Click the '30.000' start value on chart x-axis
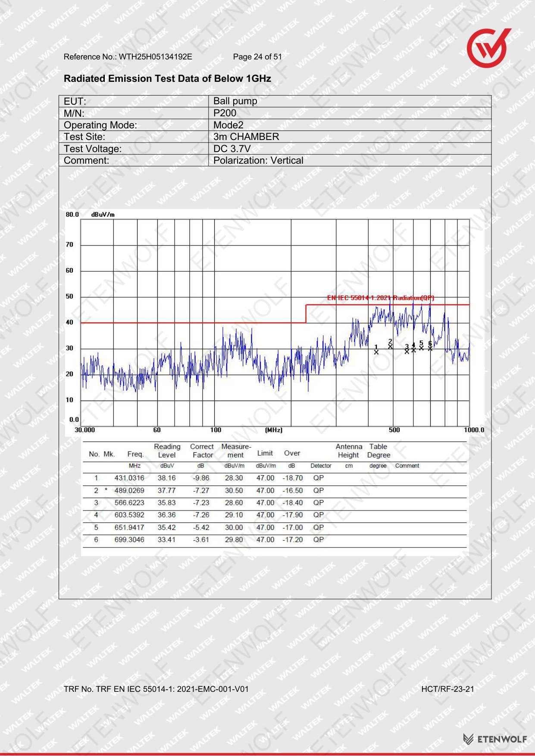Image resolution: width=535 pixels, height=756 pixels. [x=85, y=430]
